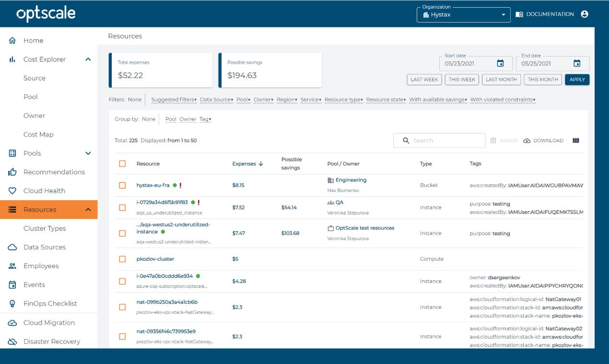Click the optscale logo
This screenshot has width=609, height=364.
(x=46, y=14)
